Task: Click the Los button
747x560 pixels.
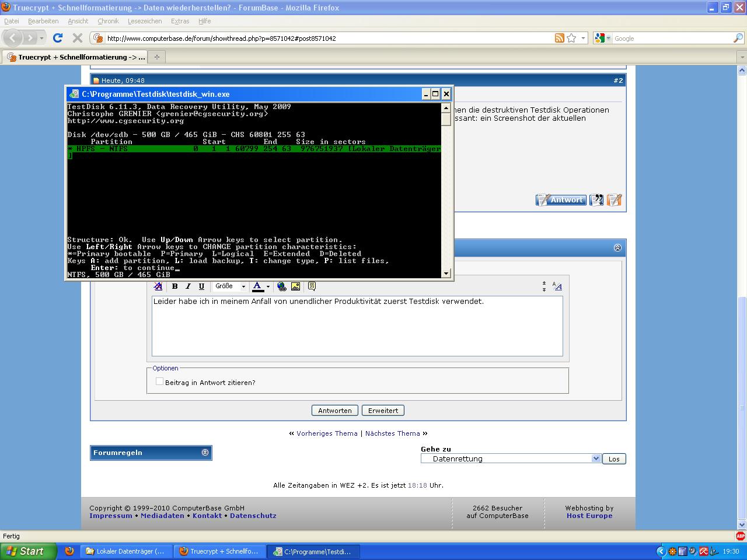Action: click(614, 459)
